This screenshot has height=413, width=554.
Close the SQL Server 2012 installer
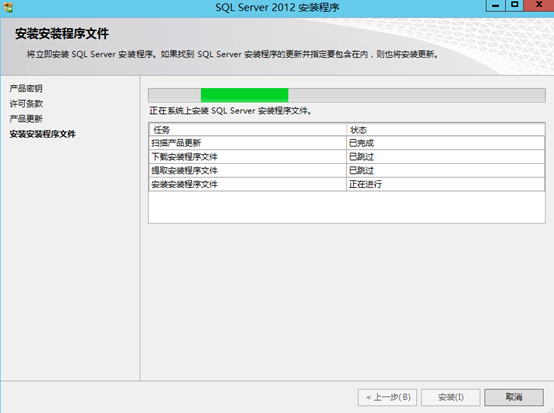pyautogui.click(x=539, y=5)
